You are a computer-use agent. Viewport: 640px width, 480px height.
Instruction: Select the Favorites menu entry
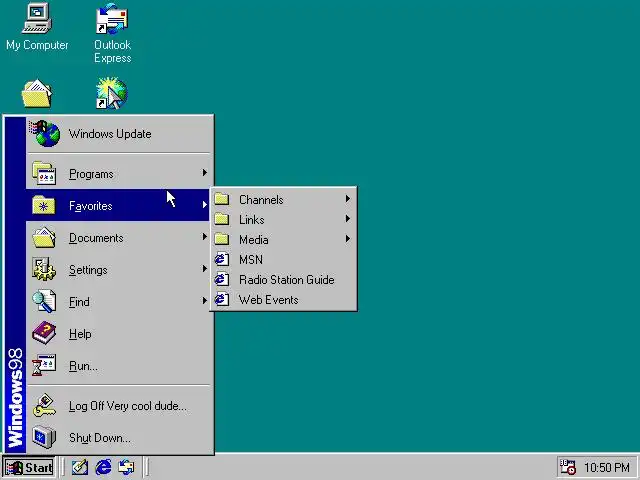[118, 205]
